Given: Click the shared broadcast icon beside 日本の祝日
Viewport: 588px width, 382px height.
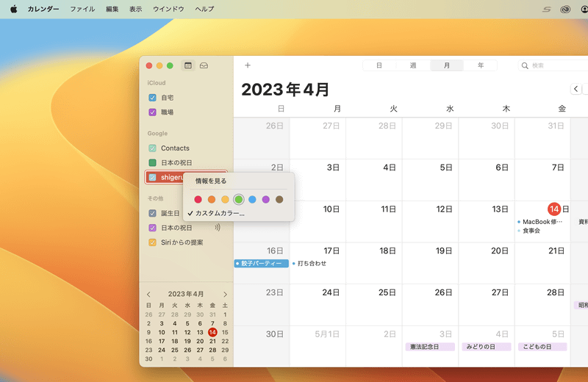Looking at the screenshot, I should [217, 228].
